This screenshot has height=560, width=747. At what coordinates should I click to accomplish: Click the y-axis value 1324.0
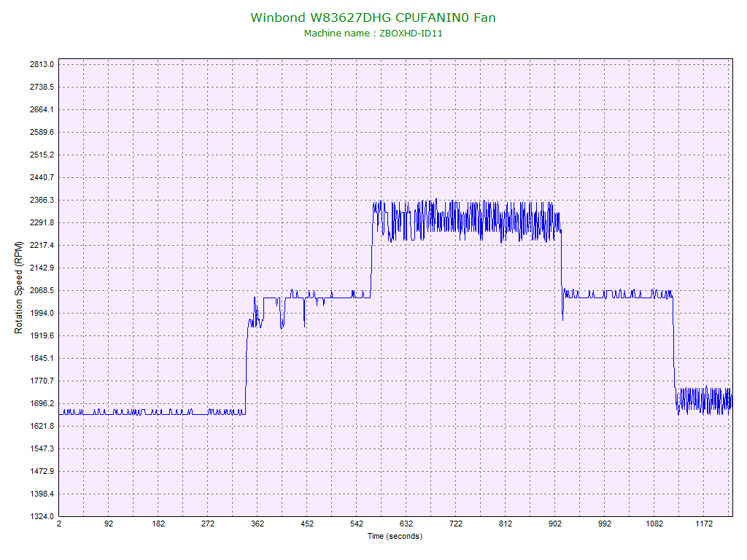42,517
